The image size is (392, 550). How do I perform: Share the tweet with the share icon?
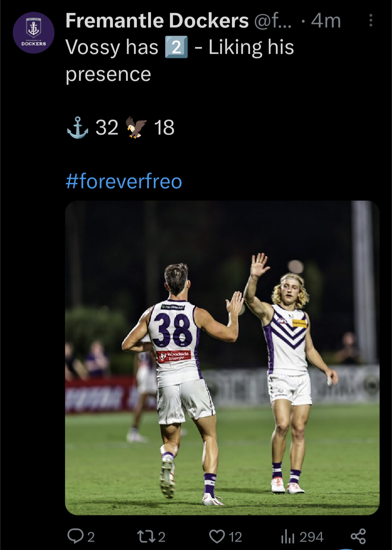pyautogui.click(x=358, y=536)
